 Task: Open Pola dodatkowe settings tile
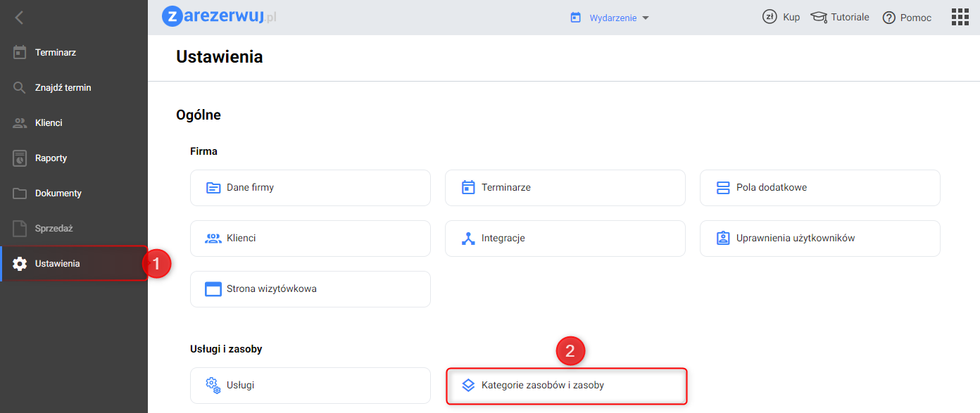(x=819, y=188)
